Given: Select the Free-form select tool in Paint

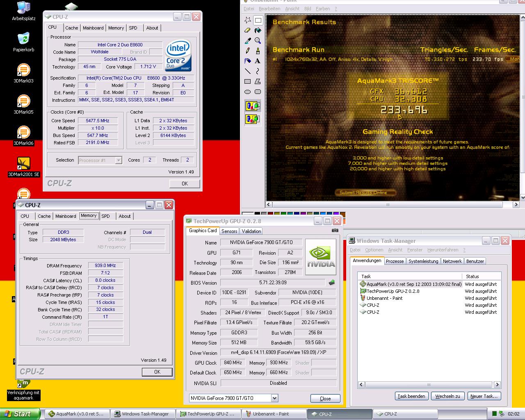Looking at the screenshot, I should (248, 20).
